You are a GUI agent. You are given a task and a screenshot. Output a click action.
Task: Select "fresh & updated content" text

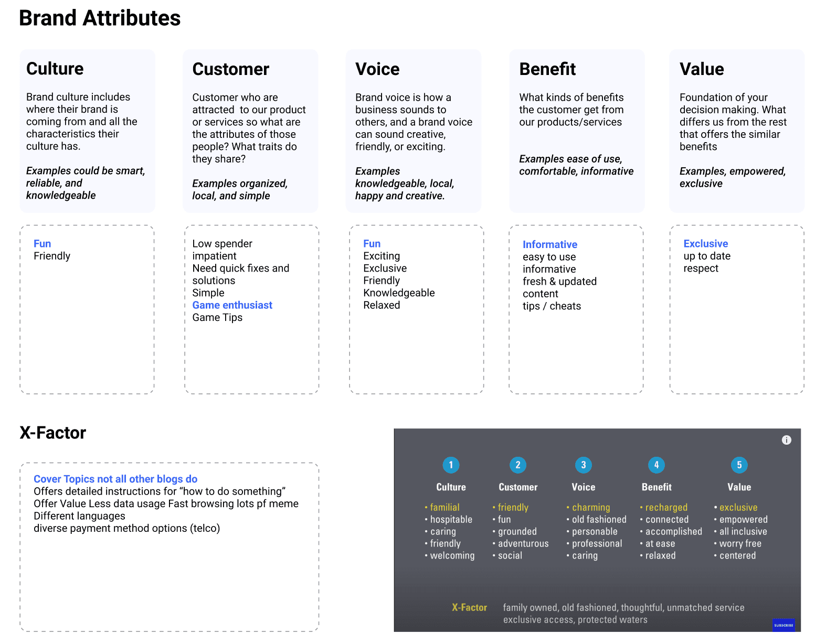(560, 287)
